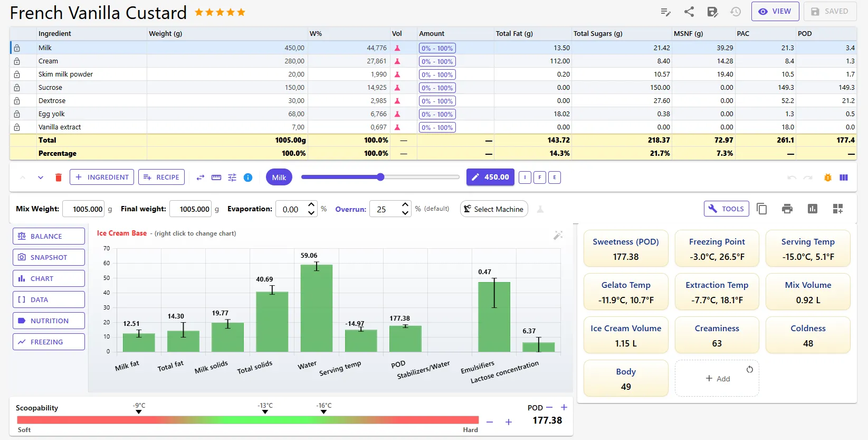Toggle the lock on the Sucrose row
Viewport: 868px width, 440px height.
pos(17,88)
